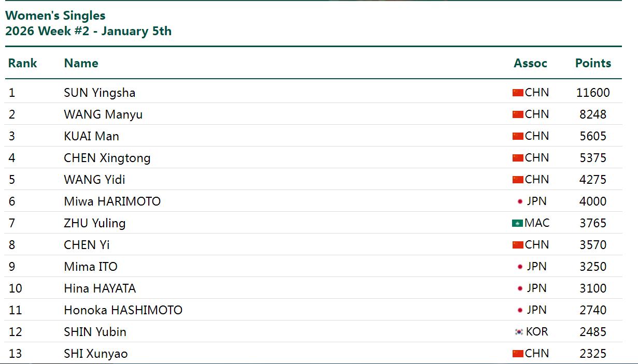Click Japan flag icon for Mima ITO
638x364 pixels.
[520, 267]
